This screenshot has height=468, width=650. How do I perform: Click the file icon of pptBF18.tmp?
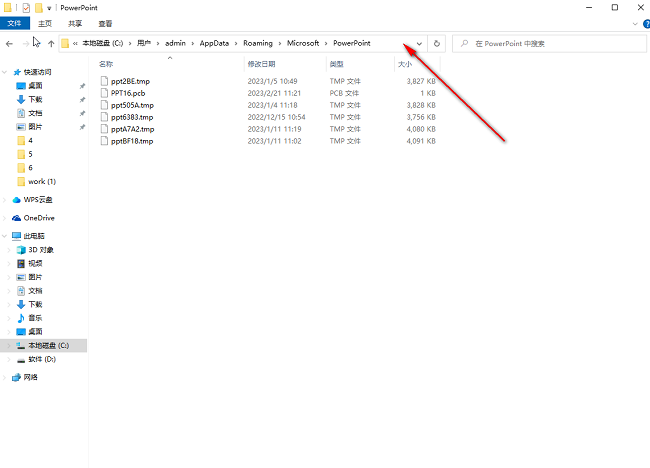(104, 141)
